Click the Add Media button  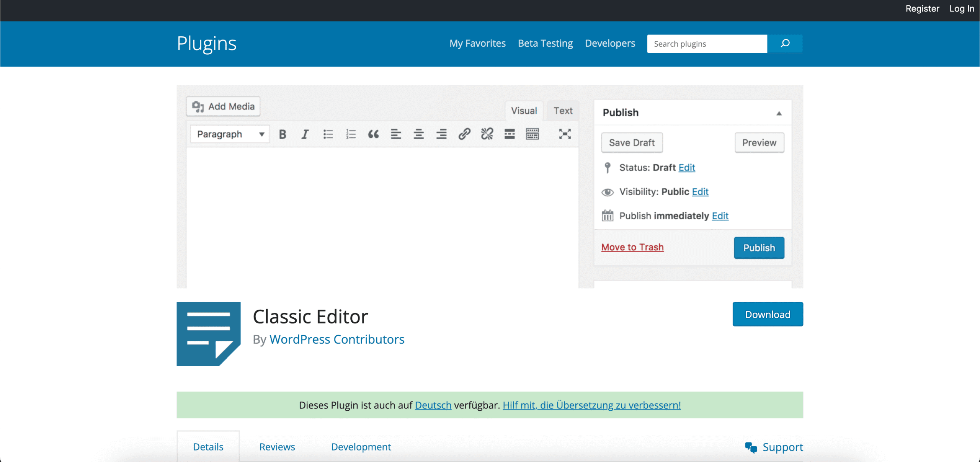(223, 106)
